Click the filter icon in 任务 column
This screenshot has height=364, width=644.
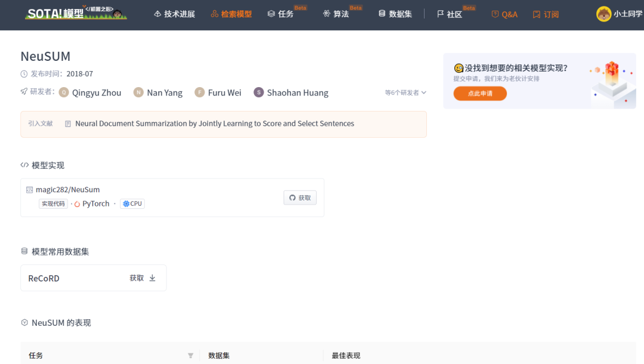point(190,356)
